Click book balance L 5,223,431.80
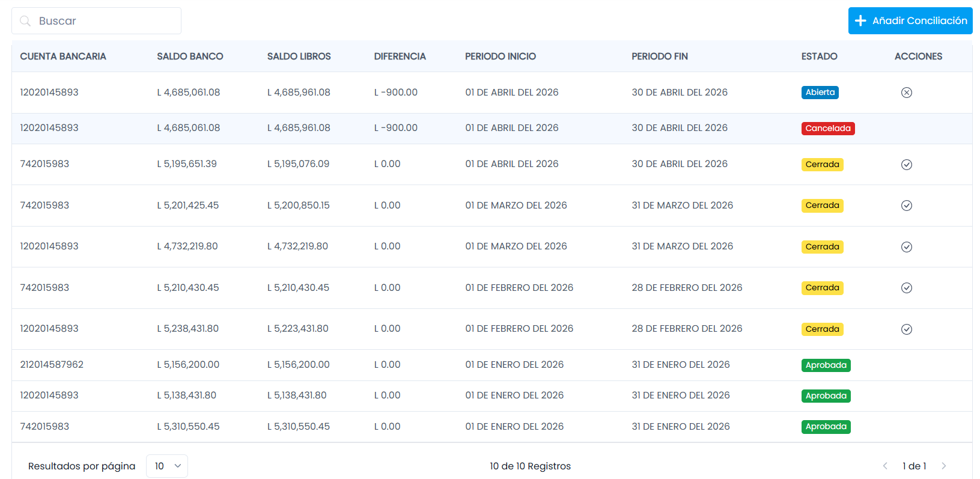Image resolution: width=980 pixels, height=479 pixels. point(298,329)
